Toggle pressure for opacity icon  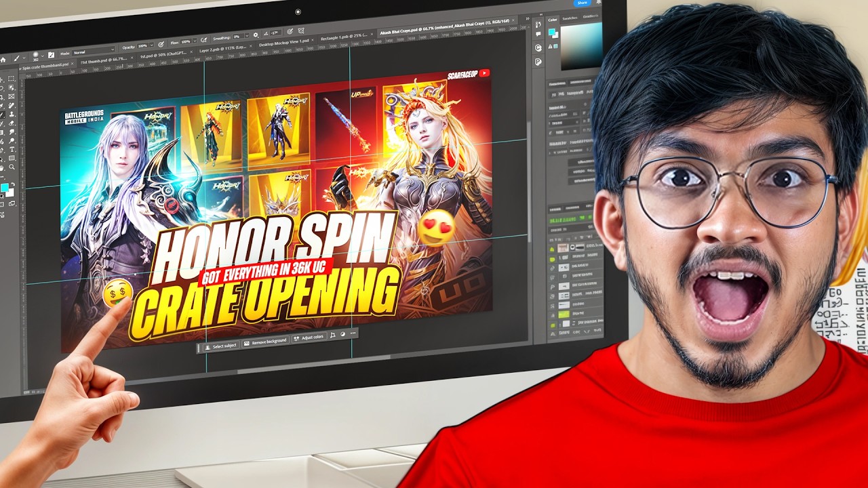click(161, 45)
